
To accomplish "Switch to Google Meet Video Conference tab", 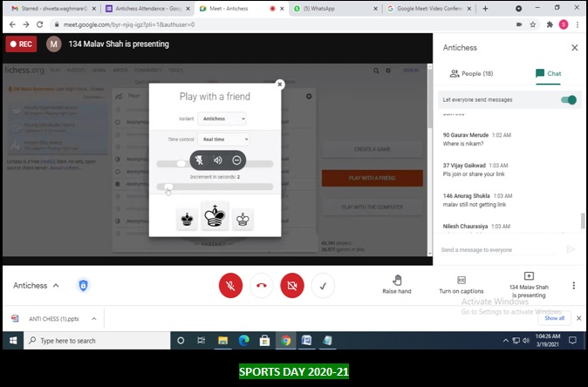I will 429,9.
